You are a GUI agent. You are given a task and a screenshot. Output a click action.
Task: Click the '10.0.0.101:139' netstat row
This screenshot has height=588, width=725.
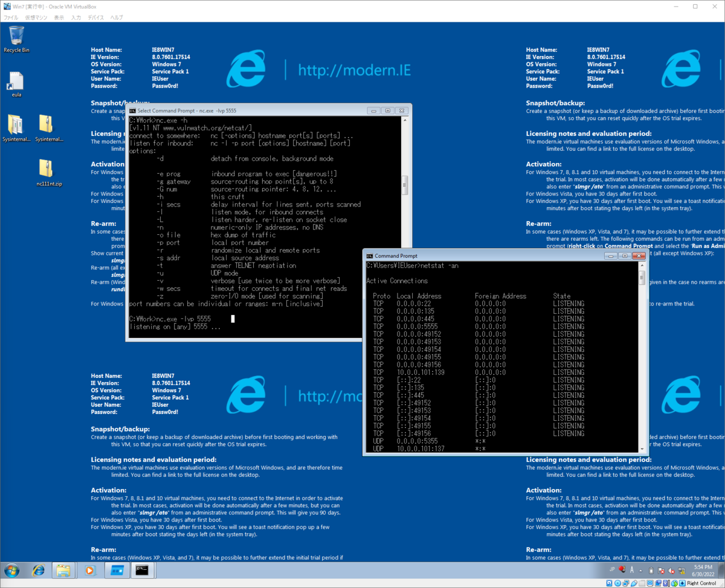(x=478, y=372)
